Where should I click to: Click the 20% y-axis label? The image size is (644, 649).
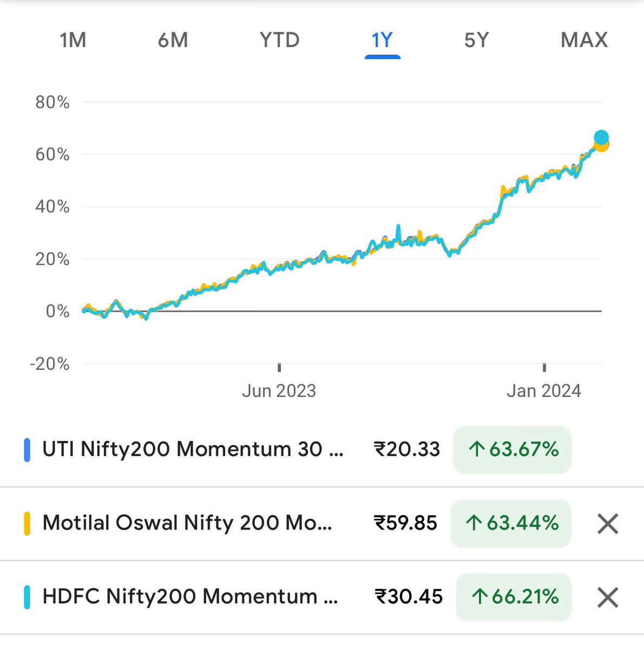(52, 259)
